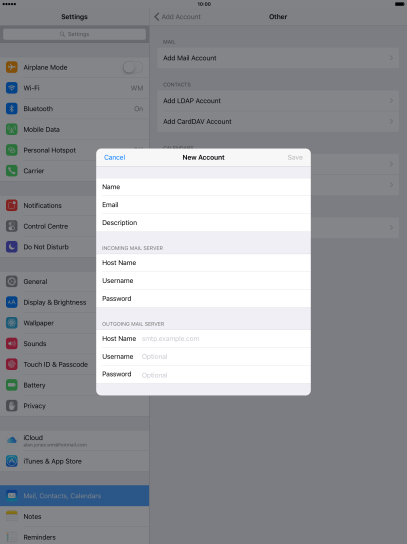
Task: Select the Mobile Data icon
Action: [12, 129]
